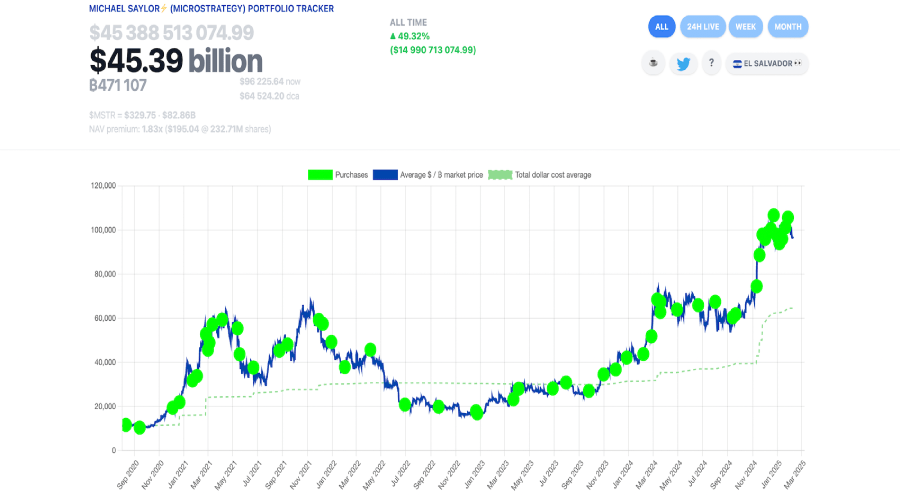900x500 pixels.
Task: Click the 120,000 y-axis label
Action: tap(103, 185)
